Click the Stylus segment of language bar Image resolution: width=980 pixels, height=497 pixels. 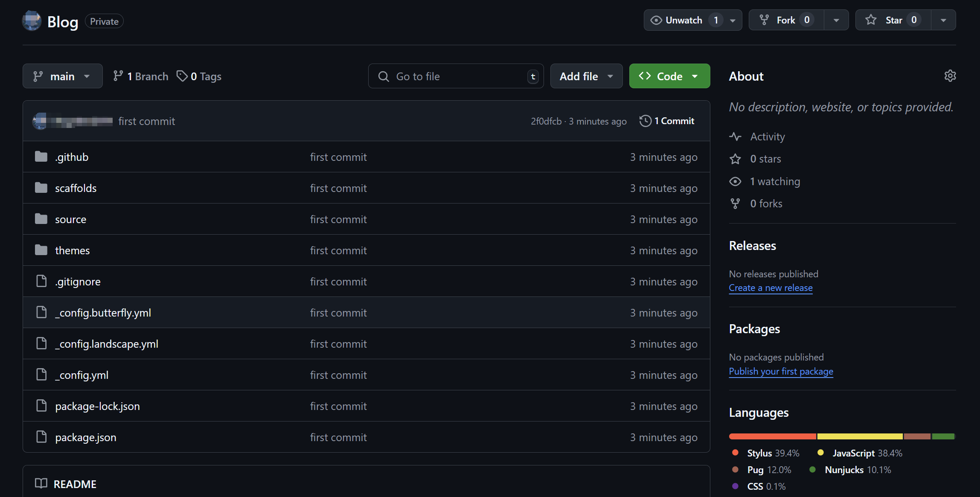click(x=772, y=436)
